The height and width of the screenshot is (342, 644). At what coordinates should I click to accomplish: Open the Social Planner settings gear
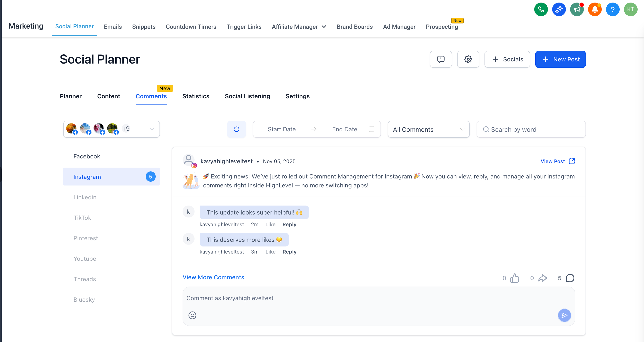(468, 59)
